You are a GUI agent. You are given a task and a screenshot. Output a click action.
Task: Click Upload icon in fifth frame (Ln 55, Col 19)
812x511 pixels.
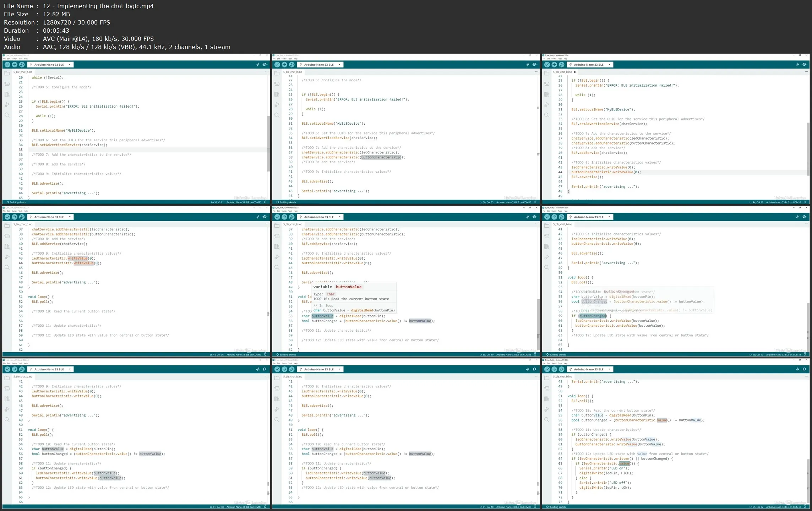tap(284, 217)
